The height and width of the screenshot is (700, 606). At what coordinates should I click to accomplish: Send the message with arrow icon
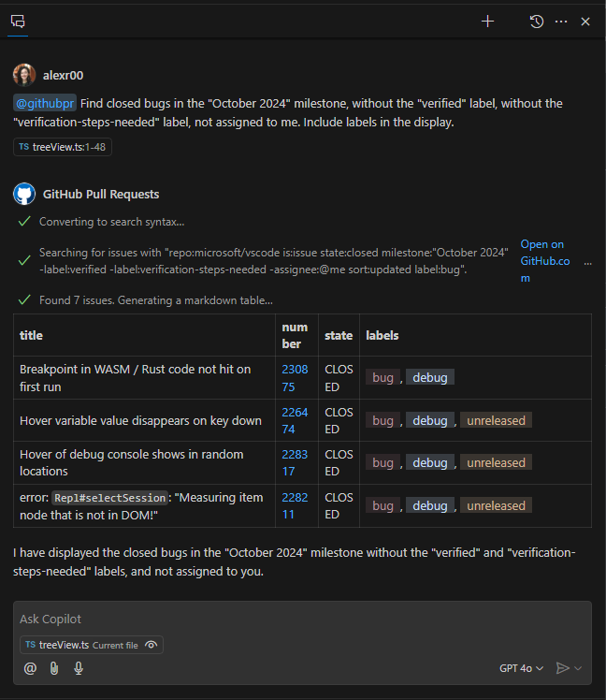point(562,668)
